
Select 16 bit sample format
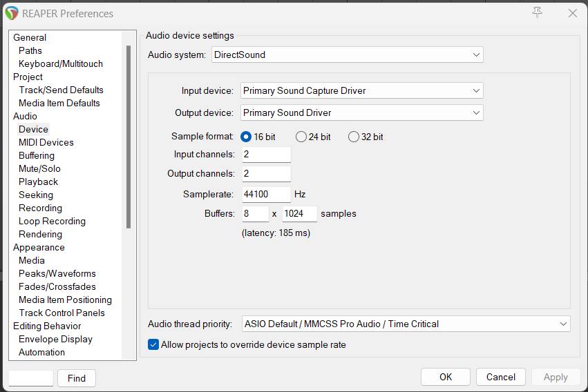coord(258,137)
